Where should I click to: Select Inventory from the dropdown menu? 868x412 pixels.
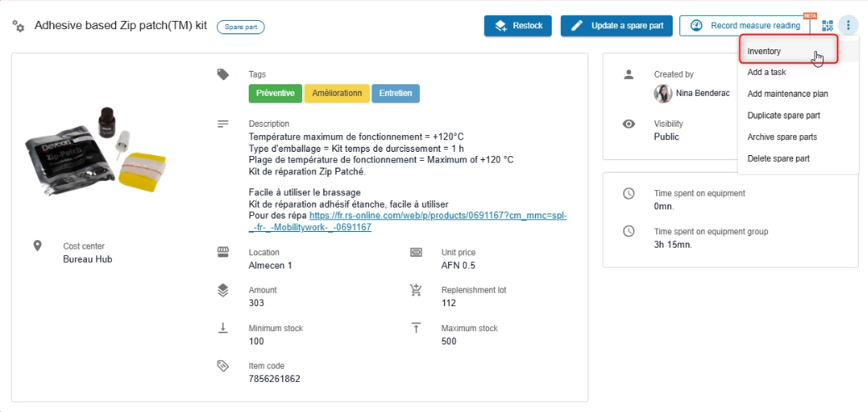(x=765, y=52)
